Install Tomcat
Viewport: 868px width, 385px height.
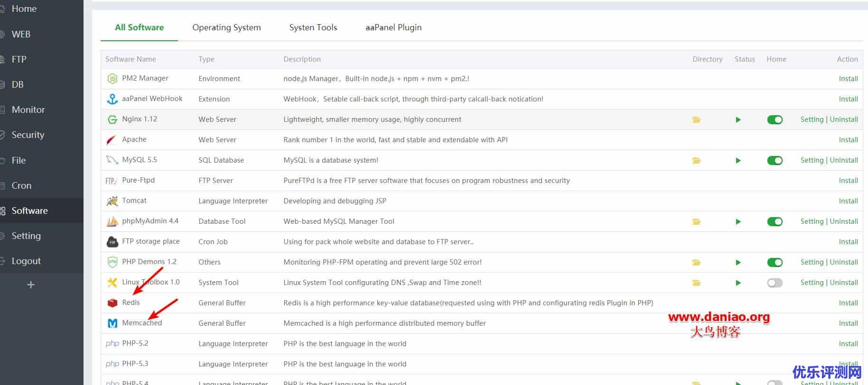tap(848, 201)
